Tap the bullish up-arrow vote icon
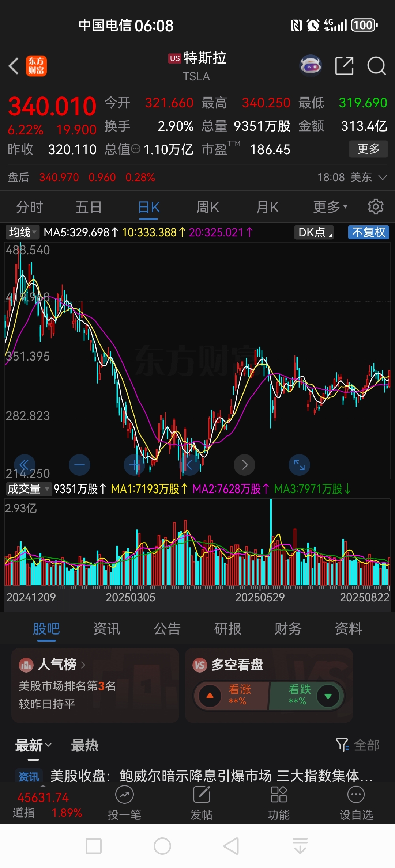 pyautogui.click(x=210, y=696)
